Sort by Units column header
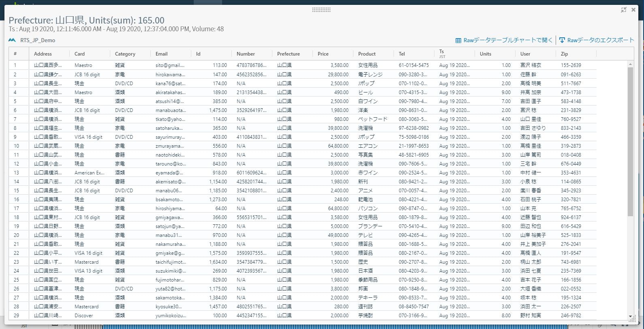Screen dimensions: 644x329 (486, 54)
